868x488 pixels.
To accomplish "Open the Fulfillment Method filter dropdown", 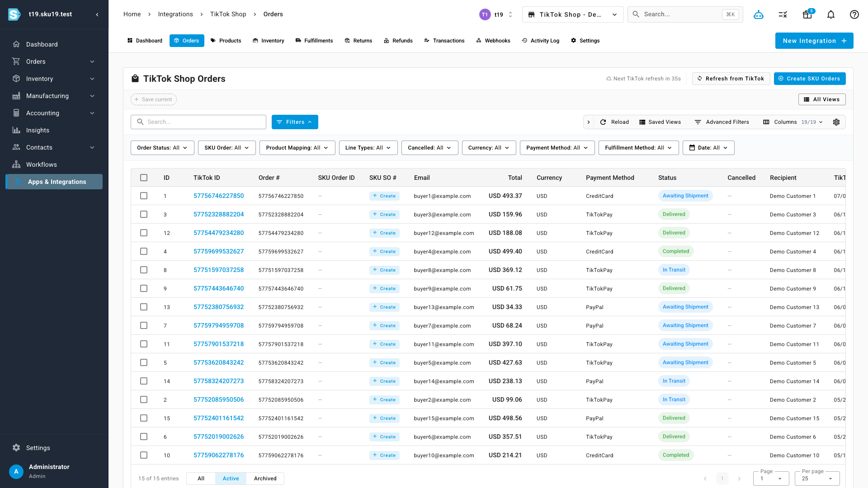I will click(639, 148).
